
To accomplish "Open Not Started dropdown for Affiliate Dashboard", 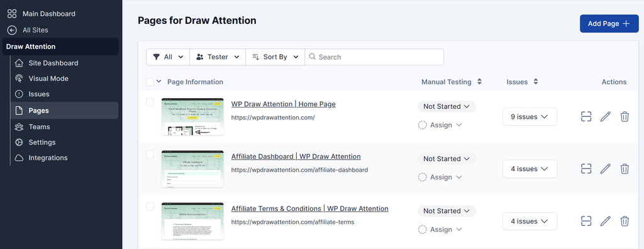I will coord(447,158).
